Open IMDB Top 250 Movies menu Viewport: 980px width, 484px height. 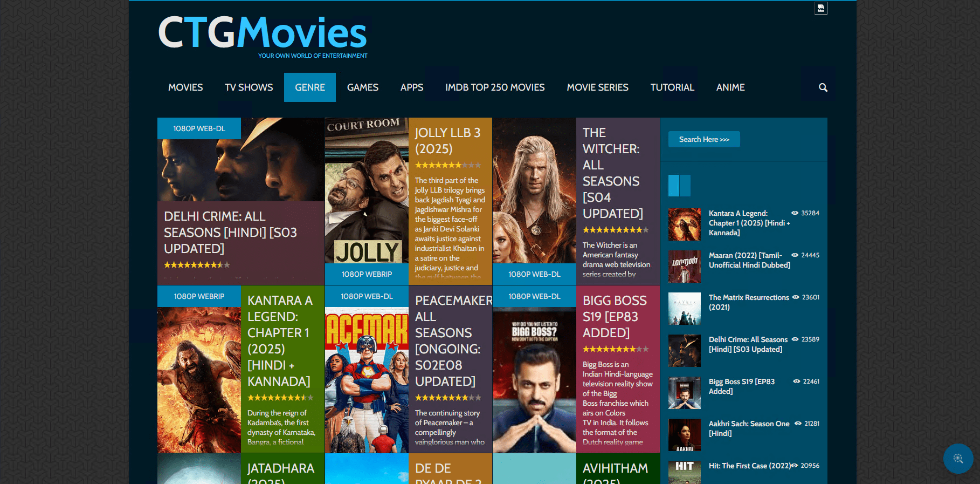[495, 87]
